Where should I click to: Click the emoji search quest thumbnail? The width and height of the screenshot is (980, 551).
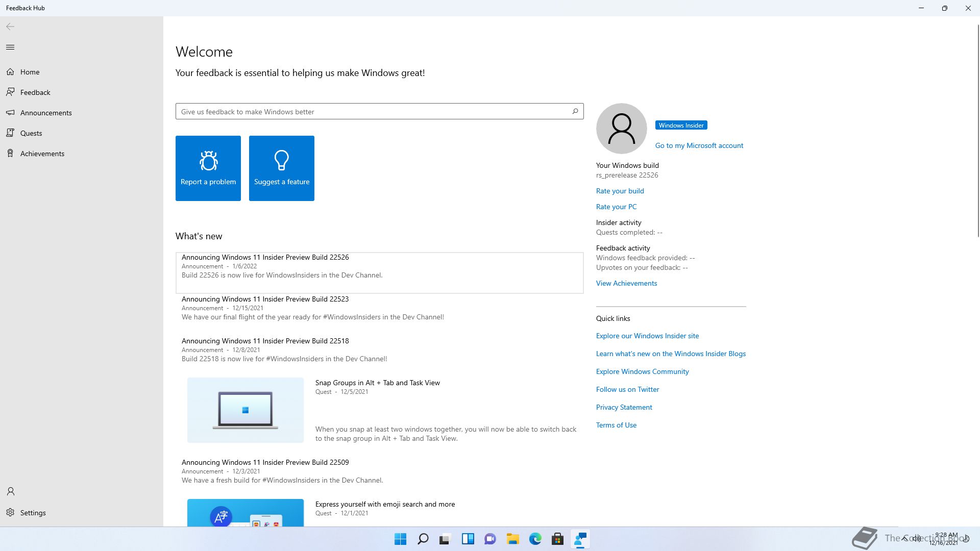(246, 513)
